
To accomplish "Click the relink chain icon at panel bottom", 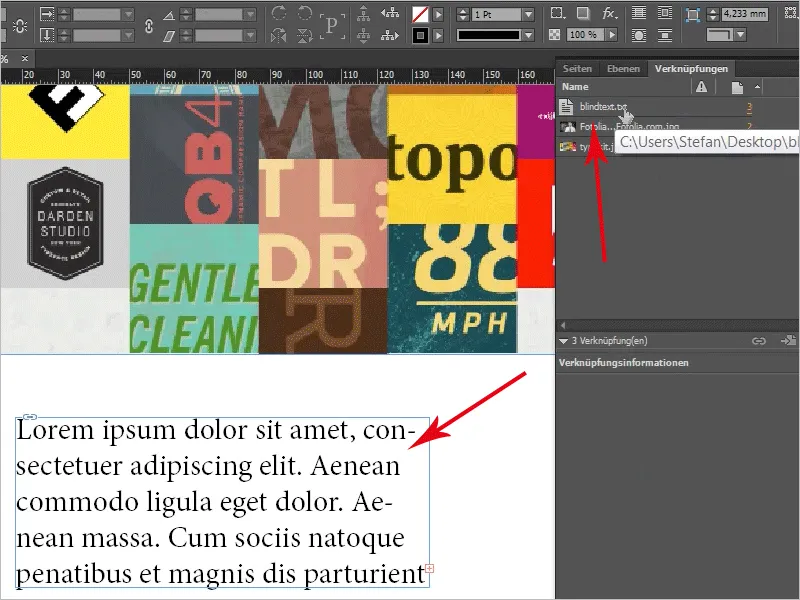I will tap(758, 340).
